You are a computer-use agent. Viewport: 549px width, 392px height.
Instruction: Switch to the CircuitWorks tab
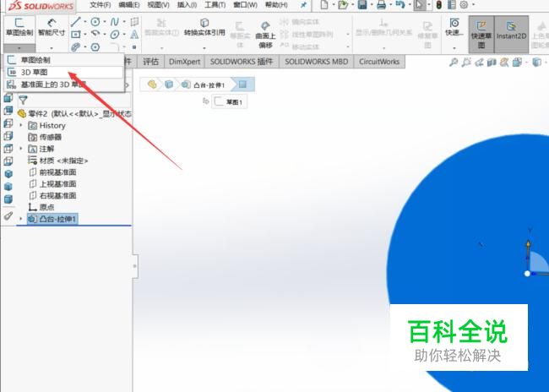pos(379,62)
